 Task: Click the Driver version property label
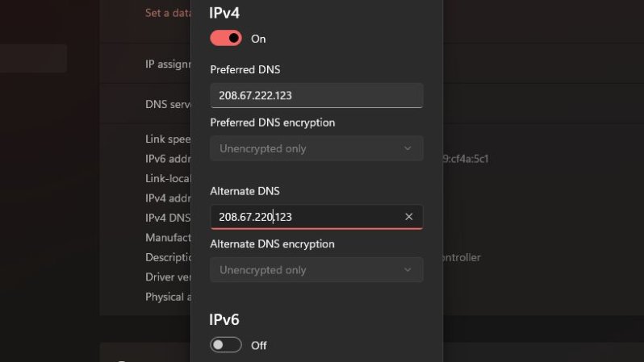[167, 277]
